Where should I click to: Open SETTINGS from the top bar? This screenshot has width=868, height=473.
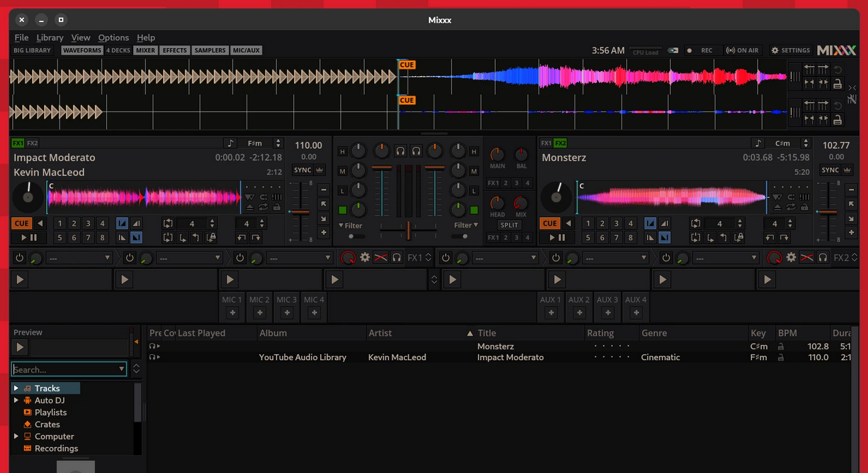790,51
